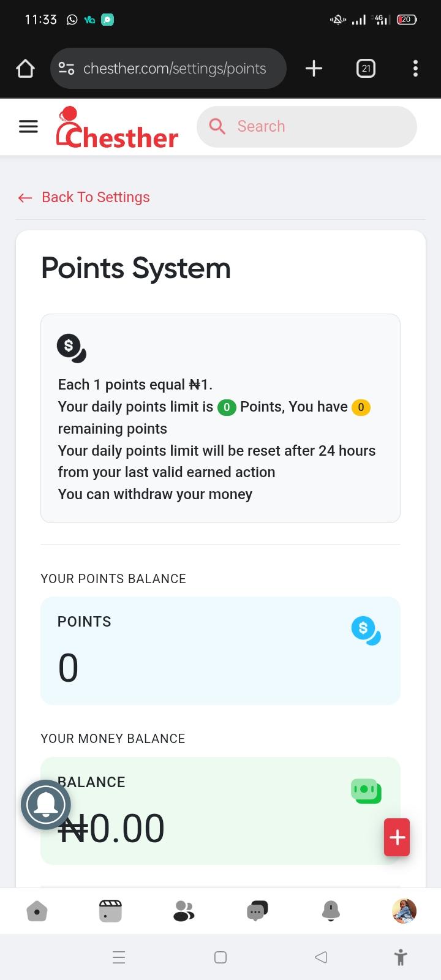Open the profile avatar picture
This screenshot has width=441, height=980.
[404, 911]
